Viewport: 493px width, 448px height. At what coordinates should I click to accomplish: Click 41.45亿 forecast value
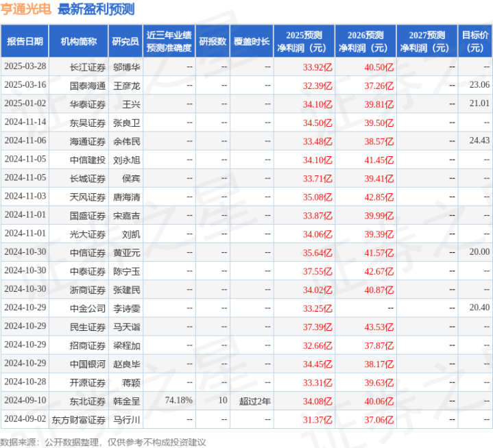379,160
